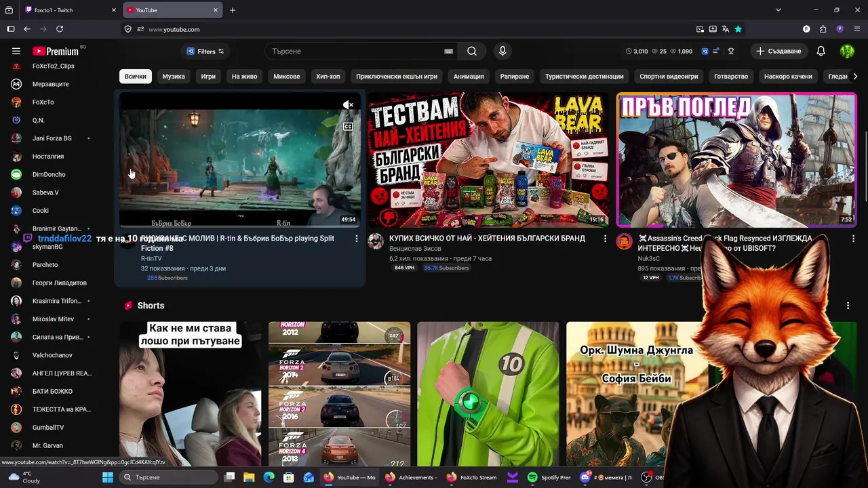List all browser tabs dropdown
The height and width of the screenshot is (488, 868).
778,10
